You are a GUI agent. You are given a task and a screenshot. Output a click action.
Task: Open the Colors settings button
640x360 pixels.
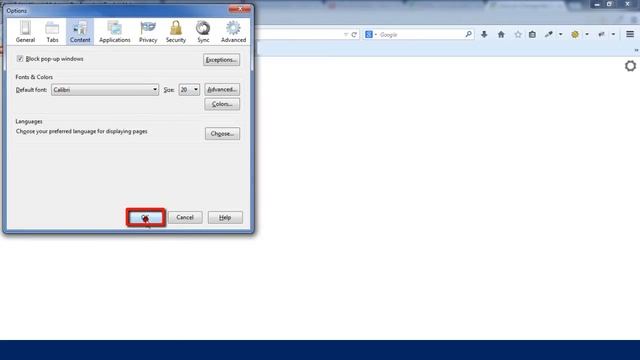tap(222, 104)
